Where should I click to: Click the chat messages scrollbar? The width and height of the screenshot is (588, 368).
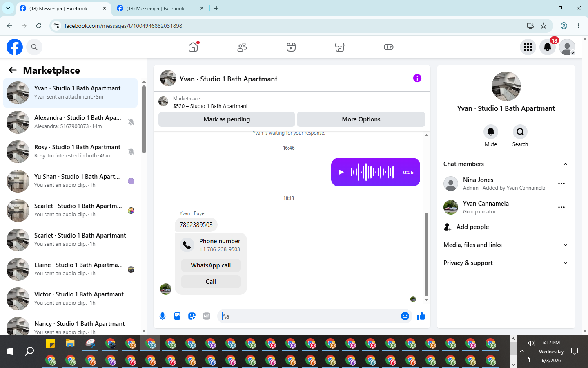click(426, 254)
